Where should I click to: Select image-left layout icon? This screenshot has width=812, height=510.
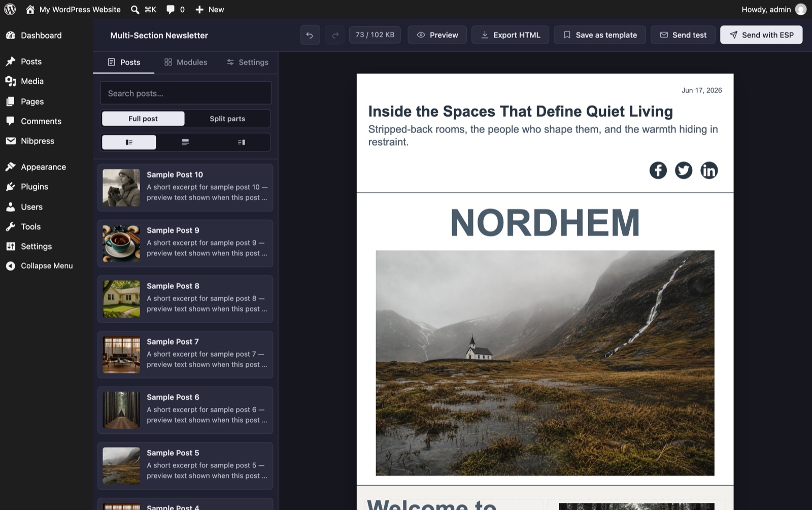click(x=129, y=142)
